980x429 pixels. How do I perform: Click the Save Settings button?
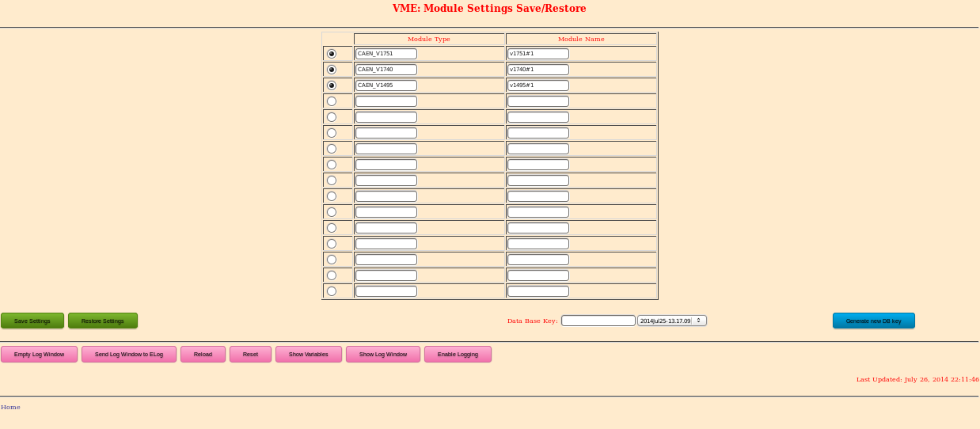click(x=32, y=321)
